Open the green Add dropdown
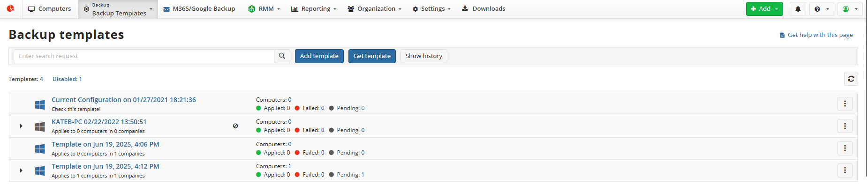This screenshot has width=868, height=185. click(764, 9)
